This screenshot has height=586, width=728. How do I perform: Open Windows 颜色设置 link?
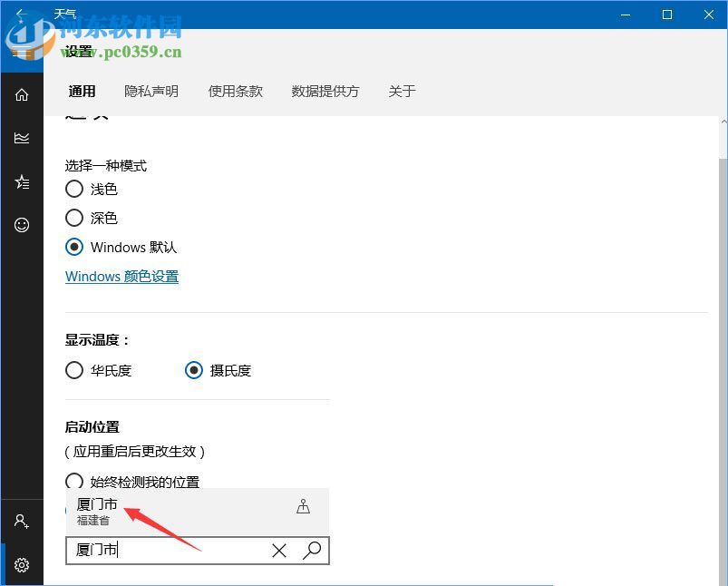[x=121, y=277]
